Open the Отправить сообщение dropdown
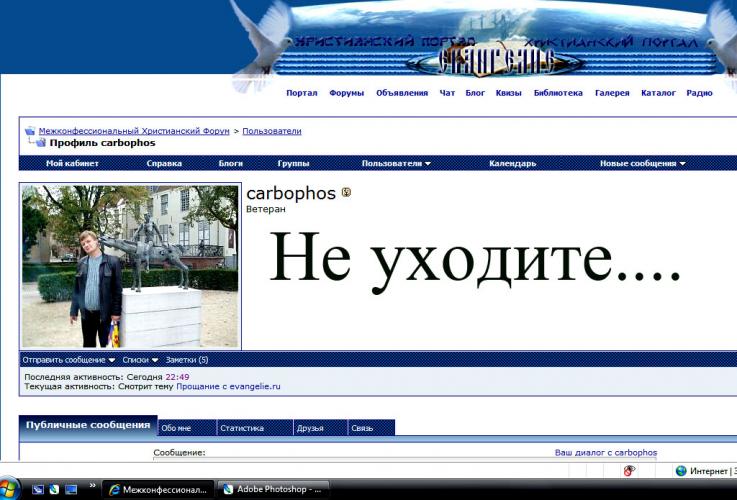The height and width of the screenshot is (500, 737). click(68, 360)
